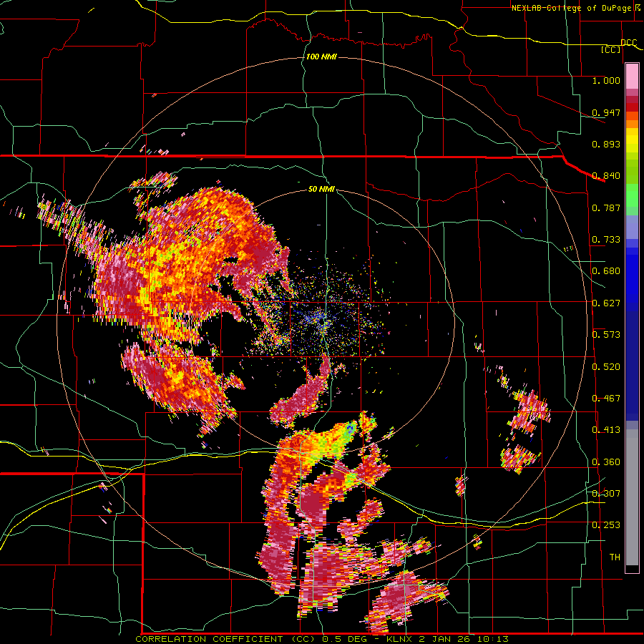Pick the light pink segment of color scale
This screenshot has width=644, height=644.
(x=632, y=76)
